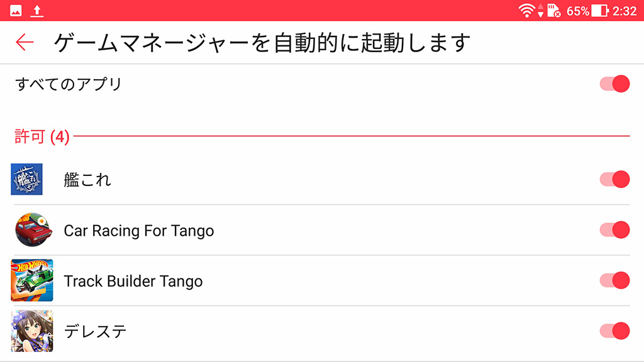Tap the SD card error icon
The height and width of the screenshot is (362, 644).
point(553,11)
